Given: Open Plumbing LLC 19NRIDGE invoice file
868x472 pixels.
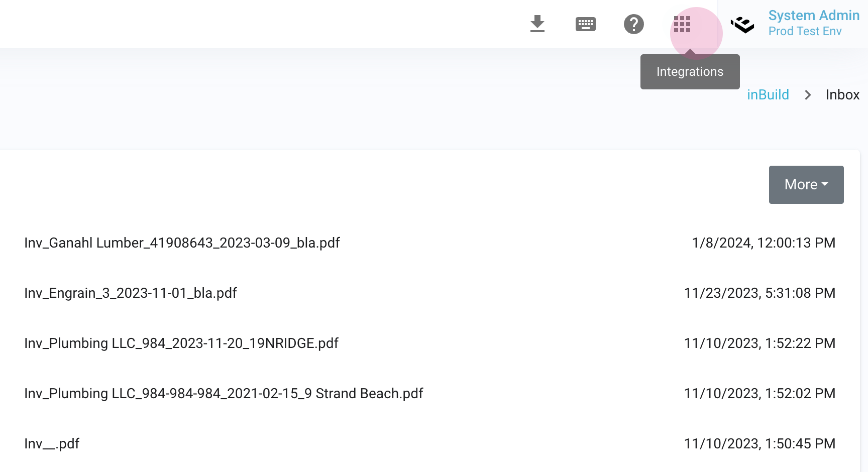Looking at the screenshot, I should (x=181, y=343).
